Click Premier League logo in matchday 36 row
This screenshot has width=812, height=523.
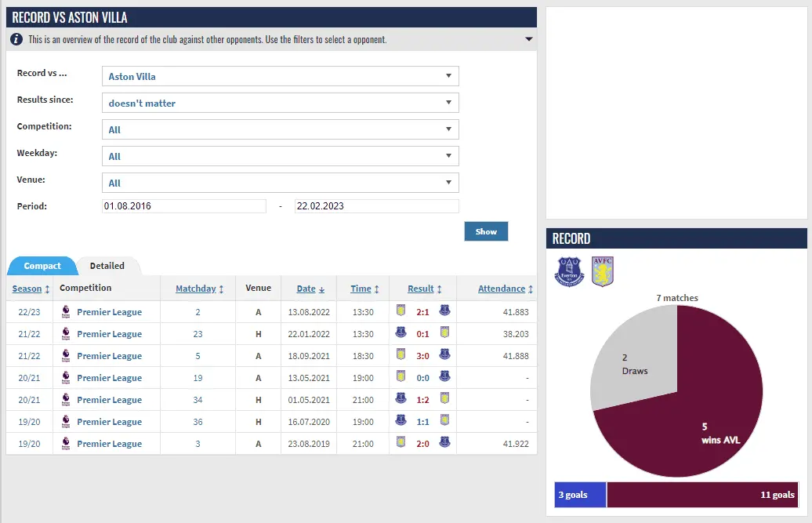click(x=66, y=421)
